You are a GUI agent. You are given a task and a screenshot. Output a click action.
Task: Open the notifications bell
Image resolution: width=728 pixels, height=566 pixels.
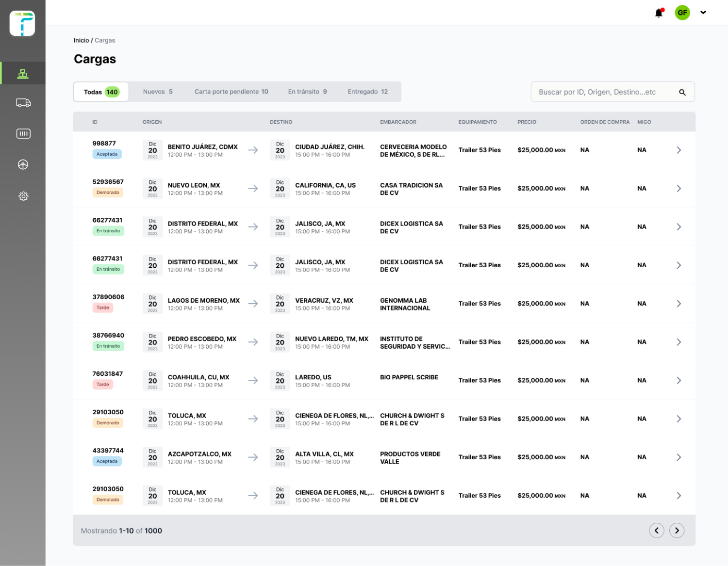pyautogui.click(x=659, y=13)
